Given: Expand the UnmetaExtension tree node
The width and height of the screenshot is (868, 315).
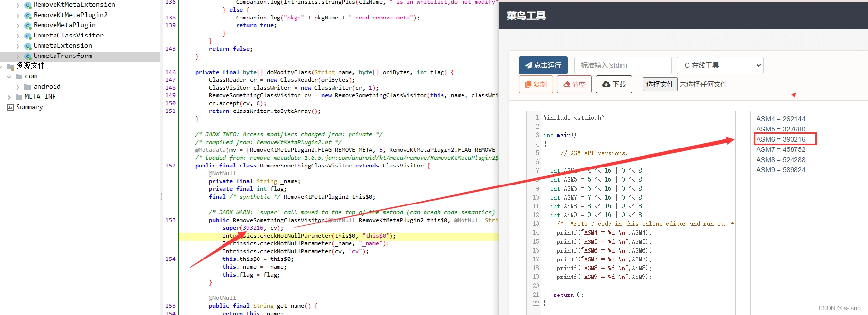Looking at the screenshot, I should [x=18, y=46].
